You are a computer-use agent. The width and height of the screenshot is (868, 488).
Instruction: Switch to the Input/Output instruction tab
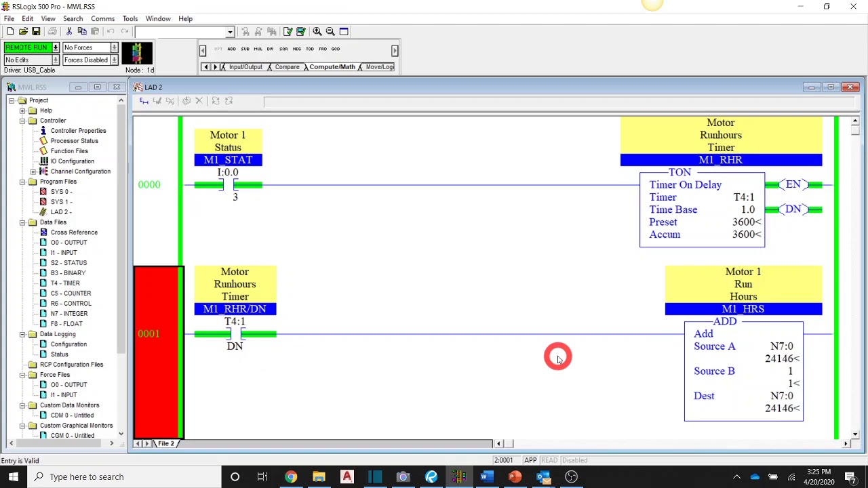245,66
